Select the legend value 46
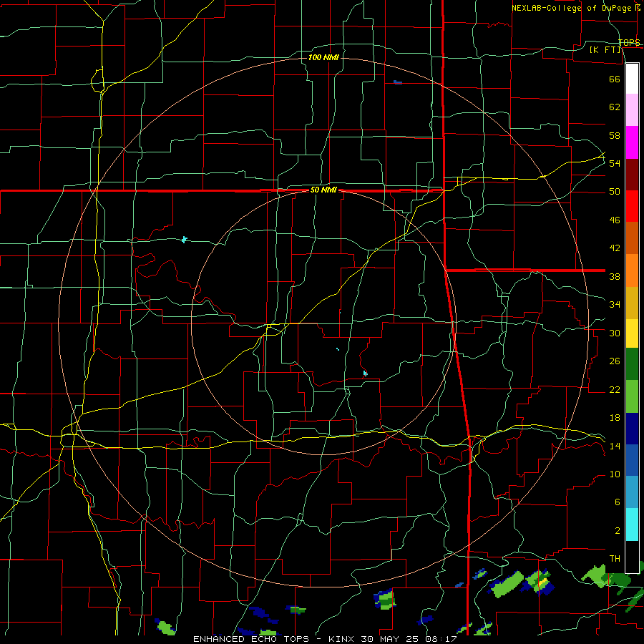The height and width of the screenshot is (644, 644). click(x=615, y=220)
